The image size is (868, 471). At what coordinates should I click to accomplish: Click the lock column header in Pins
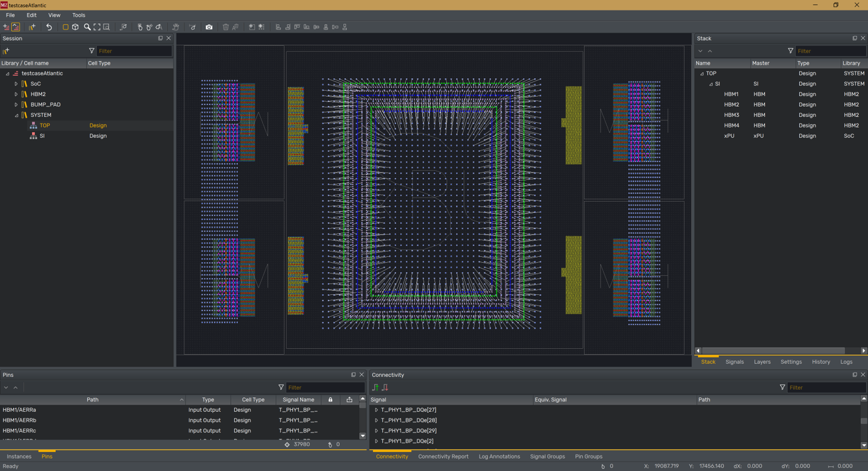pyautogui.click(x=330, y=400)
